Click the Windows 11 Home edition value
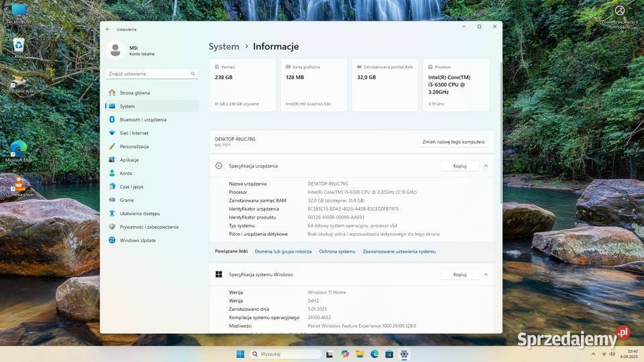The width and height of the screenshot is (644, 362). point(327,293)
